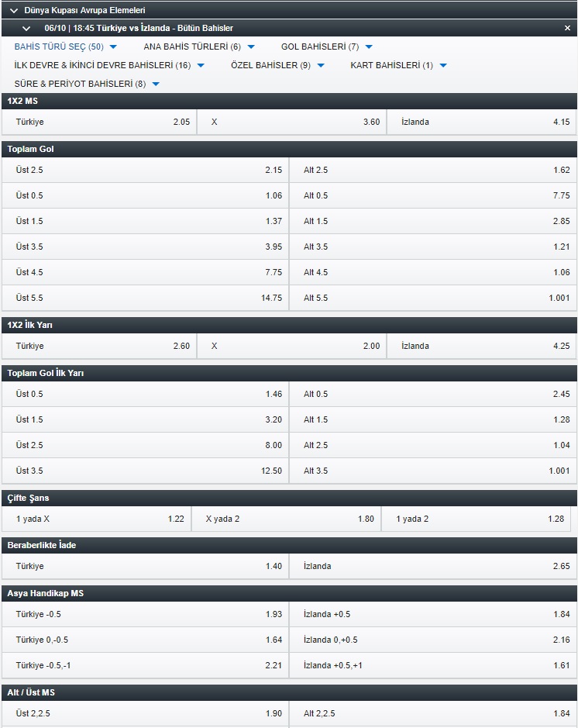Screen dimensions: 578x728
Task: Select İzlanda 2.65 in Beraberlikte İade
Action: 433,566
